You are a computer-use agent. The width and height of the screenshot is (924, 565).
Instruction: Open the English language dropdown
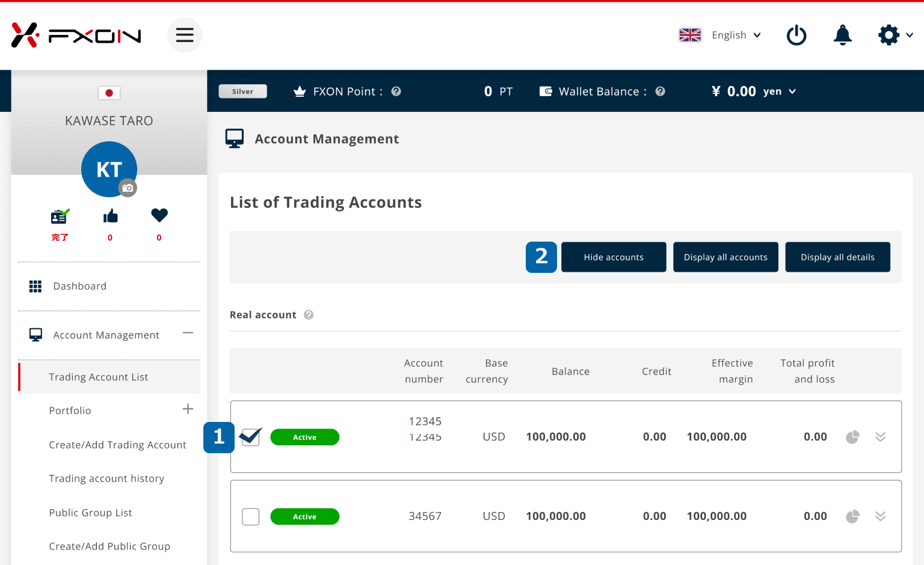point(736,35)
